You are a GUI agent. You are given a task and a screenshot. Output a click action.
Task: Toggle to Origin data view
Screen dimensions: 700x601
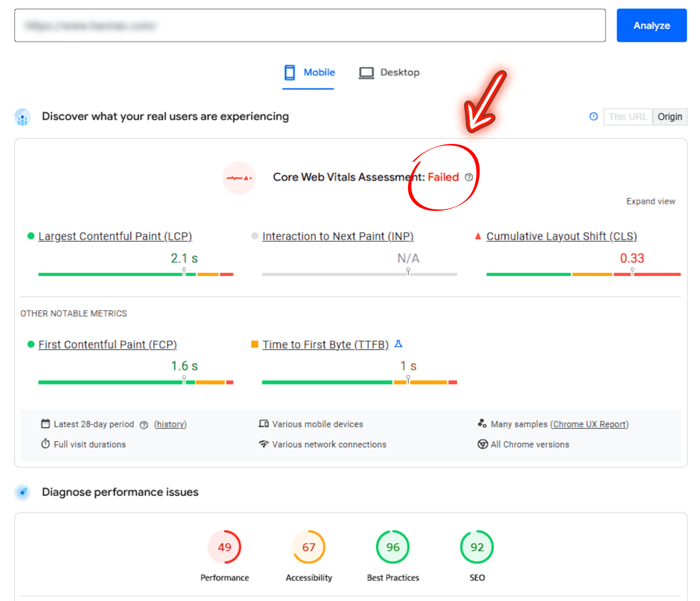click(669, 117)
